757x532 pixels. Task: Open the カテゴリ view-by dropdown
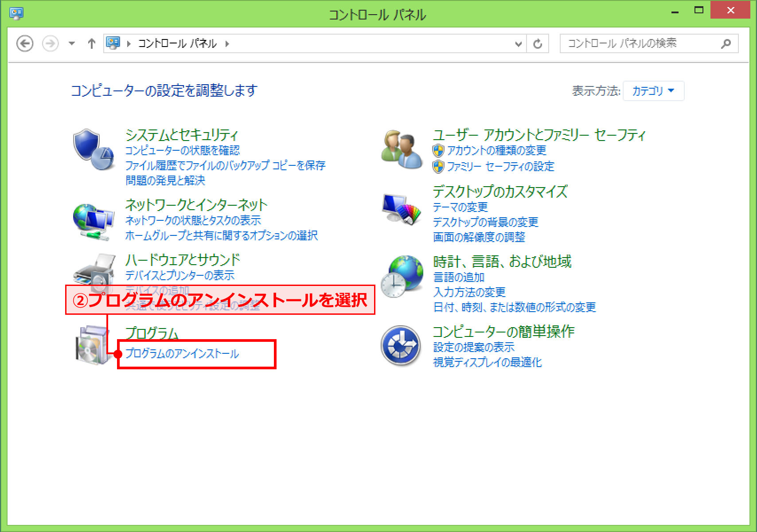pos(653,91)
